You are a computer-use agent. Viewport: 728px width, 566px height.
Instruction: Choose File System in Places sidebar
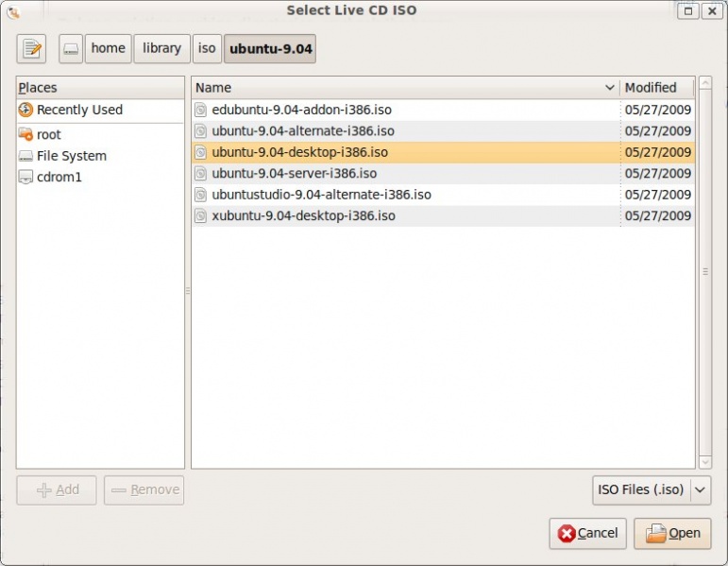71,156
